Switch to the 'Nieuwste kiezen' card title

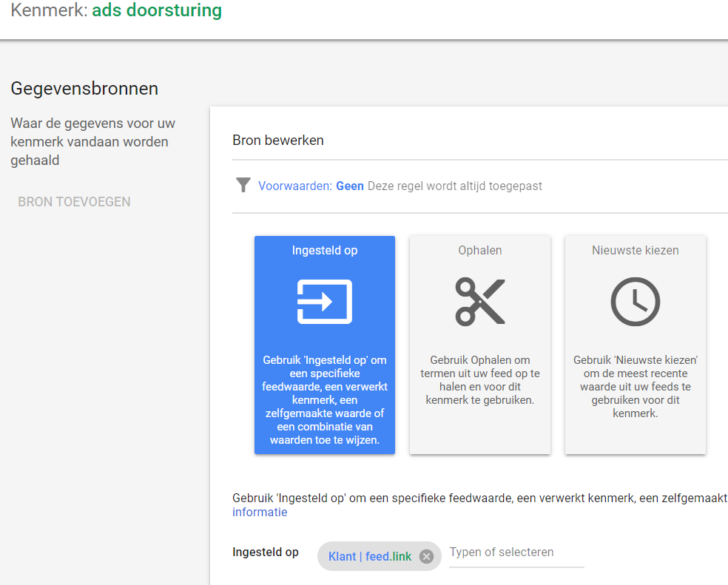click(x=635, y=251)
